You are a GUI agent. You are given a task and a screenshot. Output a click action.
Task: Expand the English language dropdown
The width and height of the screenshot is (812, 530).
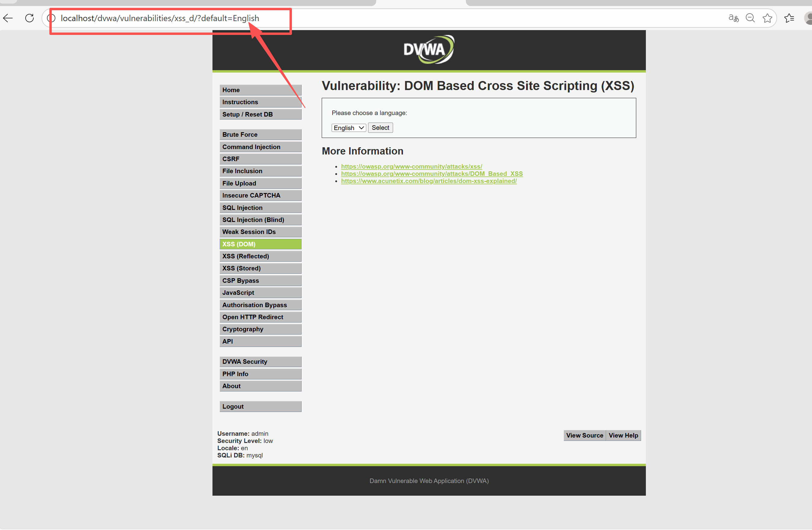pos(348,128)
